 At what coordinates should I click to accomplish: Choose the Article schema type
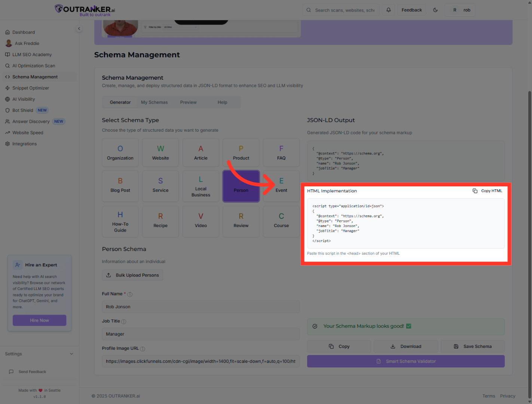(x=201, y=153)
